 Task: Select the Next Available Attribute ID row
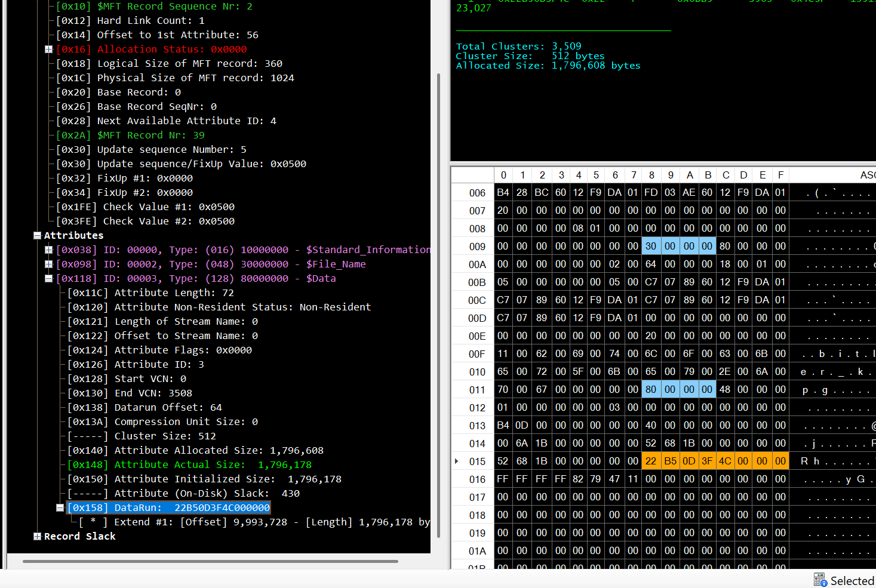pyautogui.click(x=166, y=121)
